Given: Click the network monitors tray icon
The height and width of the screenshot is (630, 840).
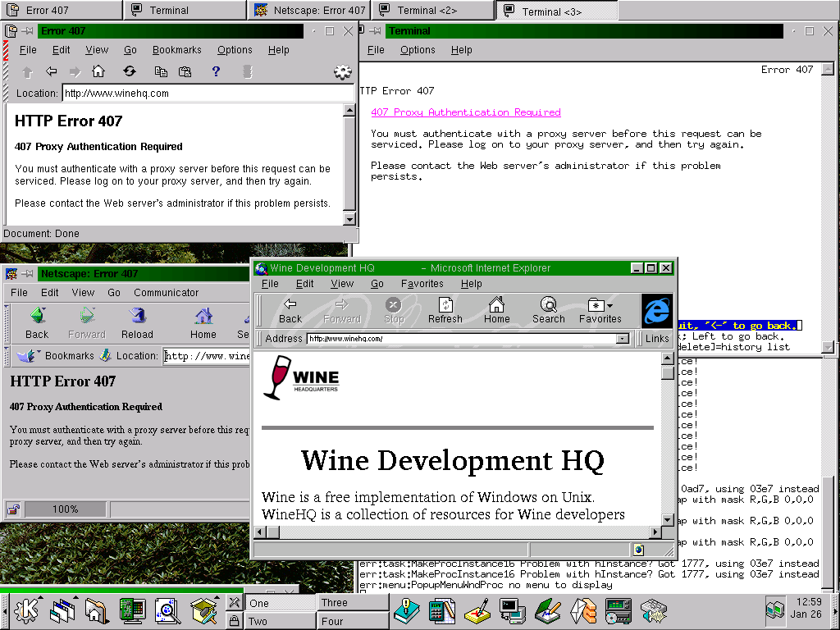Looking at the screenshot, I should [774, 610].
